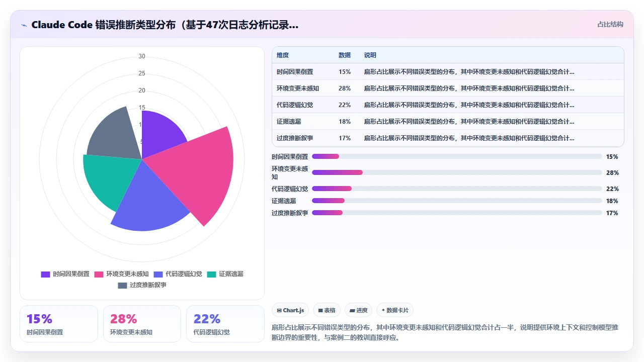Toggle 时间因果倒置 legend swatch

pyautogui.click(x=45, y=274)
